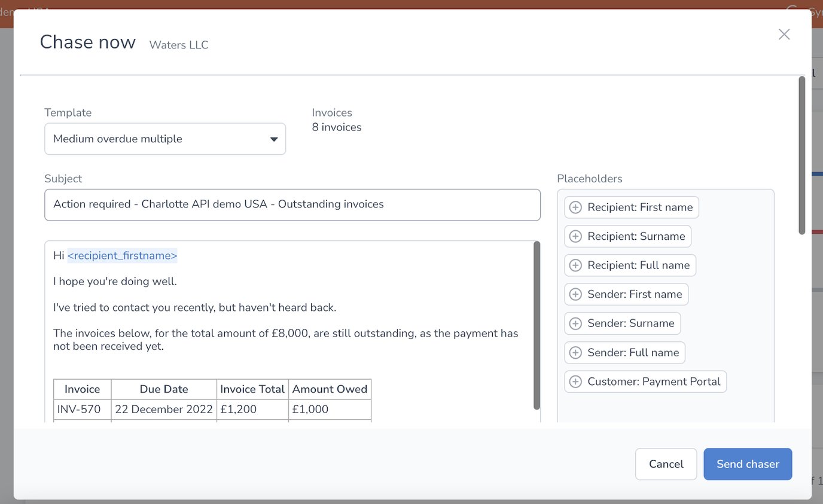Viewport: 823px width, 504px height.
Task: Click the Subject input field
Action: (292, 204)
